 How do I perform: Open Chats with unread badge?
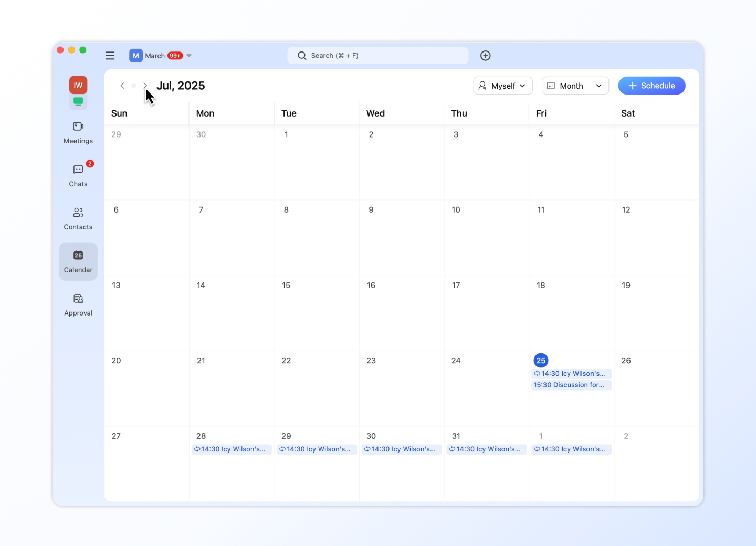78,175
